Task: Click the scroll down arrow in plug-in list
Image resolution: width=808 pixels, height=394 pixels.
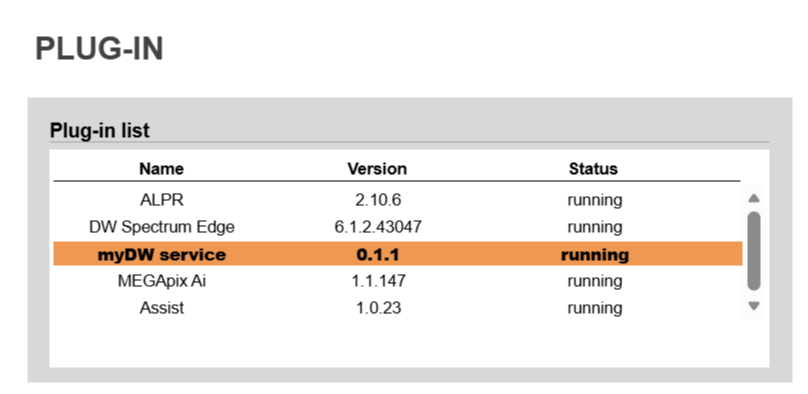Action: (754, 306)
